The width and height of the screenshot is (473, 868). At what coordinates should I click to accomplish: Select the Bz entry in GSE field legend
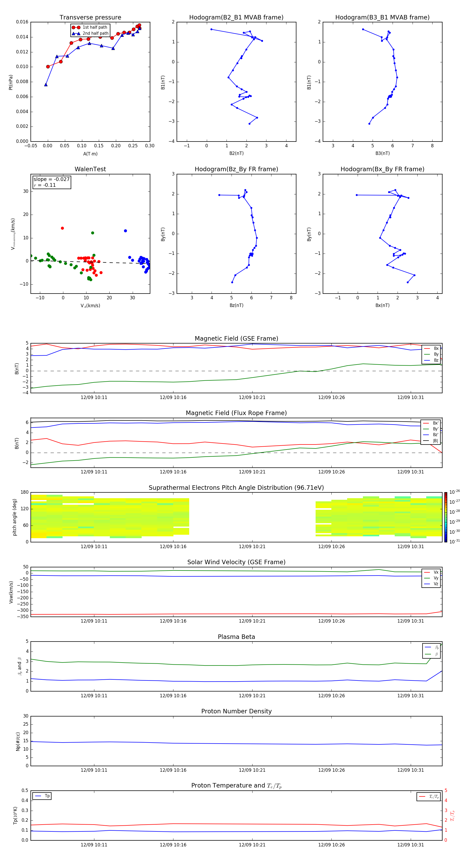click(431, 360)
